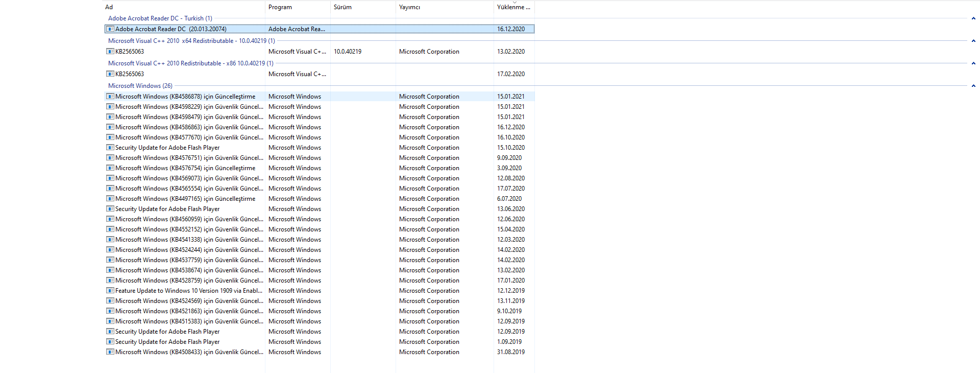The height and width of the screenshot is (373, 980).
Task: Collapse the Adobe Acrobat Reader DC group arrow
Action: [x=973, y=18]
